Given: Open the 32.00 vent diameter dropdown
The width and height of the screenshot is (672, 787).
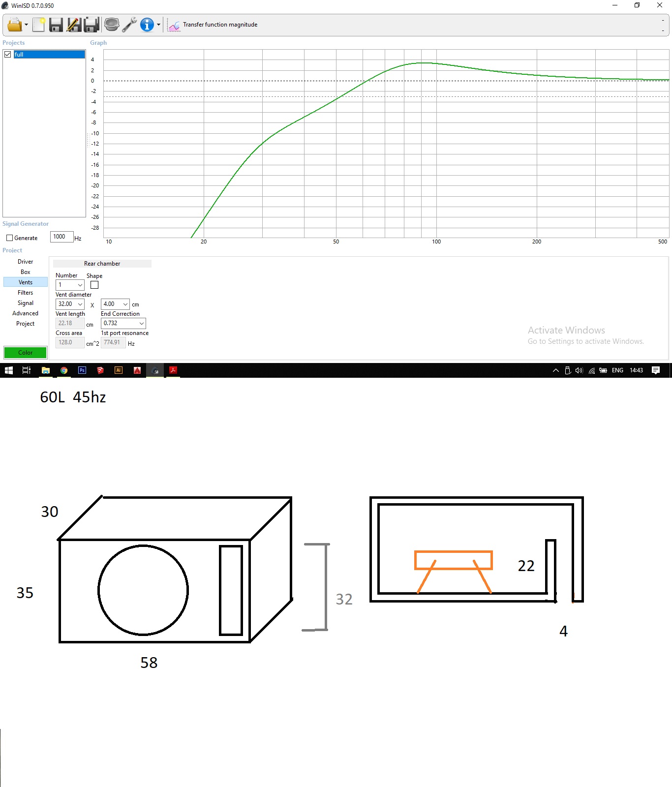Looking at the screenshot, I should (x=70, y=304).
